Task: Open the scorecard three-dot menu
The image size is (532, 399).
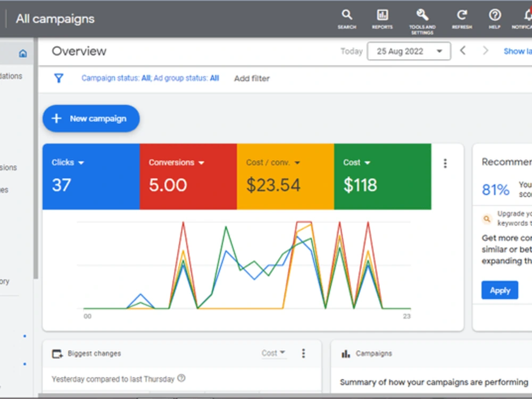Action: [x=445, y=163]
